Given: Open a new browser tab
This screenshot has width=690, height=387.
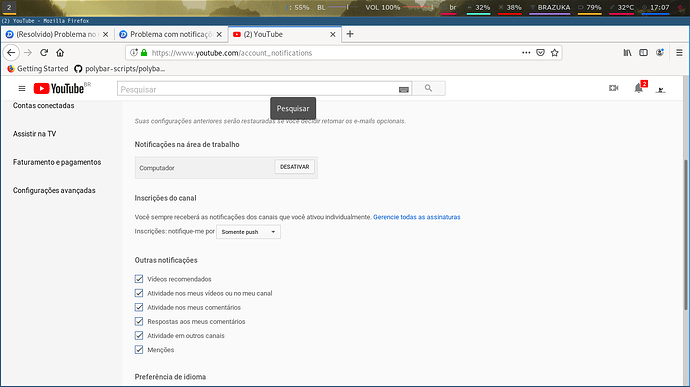Looking at the screenshot, I should [350, 34].
